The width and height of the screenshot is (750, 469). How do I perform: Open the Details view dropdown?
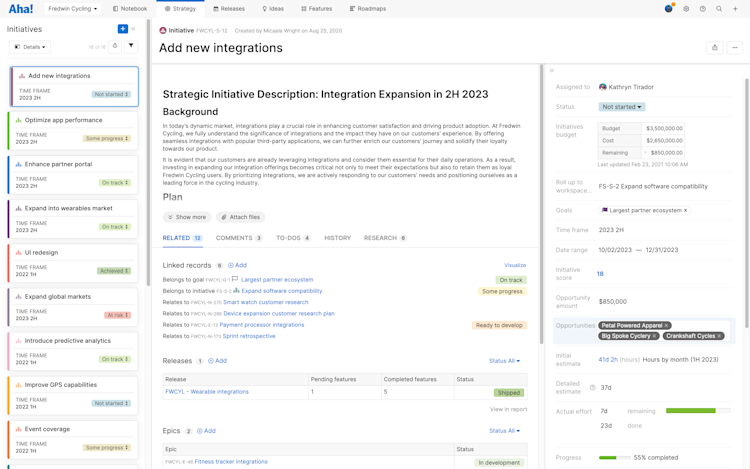pyautogui.click(x=30, y=47)
